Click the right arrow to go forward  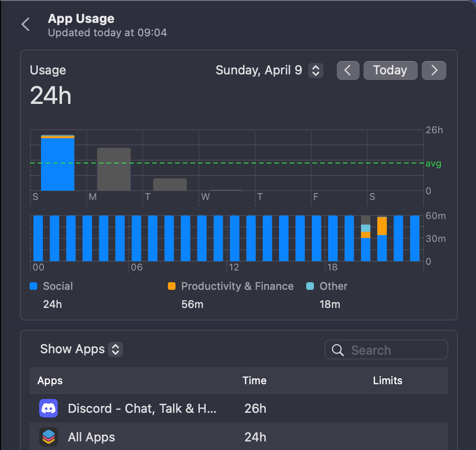(x=434, y=70)
